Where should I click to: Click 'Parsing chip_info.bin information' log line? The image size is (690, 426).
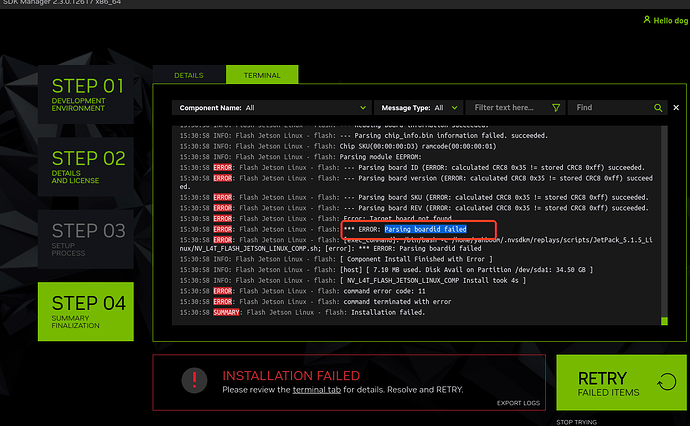[363, 136]
